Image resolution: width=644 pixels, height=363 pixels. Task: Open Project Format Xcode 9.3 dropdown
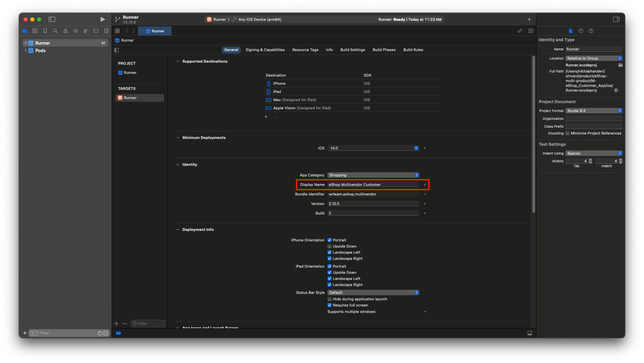594,111
